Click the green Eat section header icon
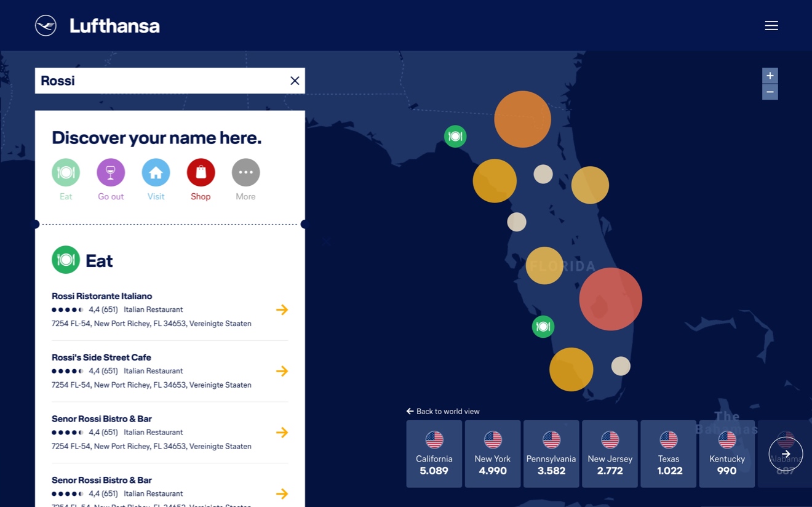The image size is (812, 507). (66, 260)
